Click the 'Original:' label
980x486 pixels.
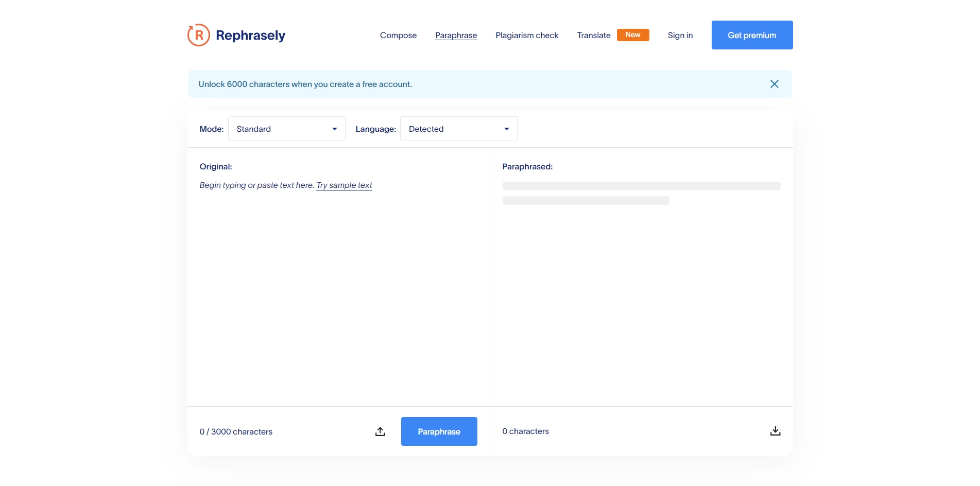[216, 166]
